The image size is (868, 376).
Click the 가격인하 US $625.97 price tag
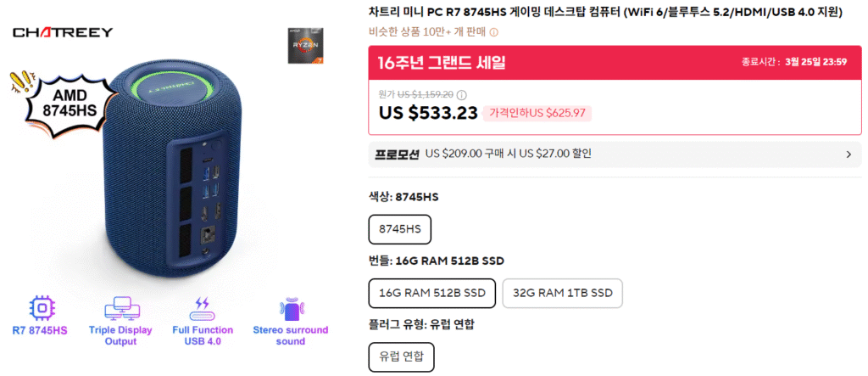click(537, 114)
